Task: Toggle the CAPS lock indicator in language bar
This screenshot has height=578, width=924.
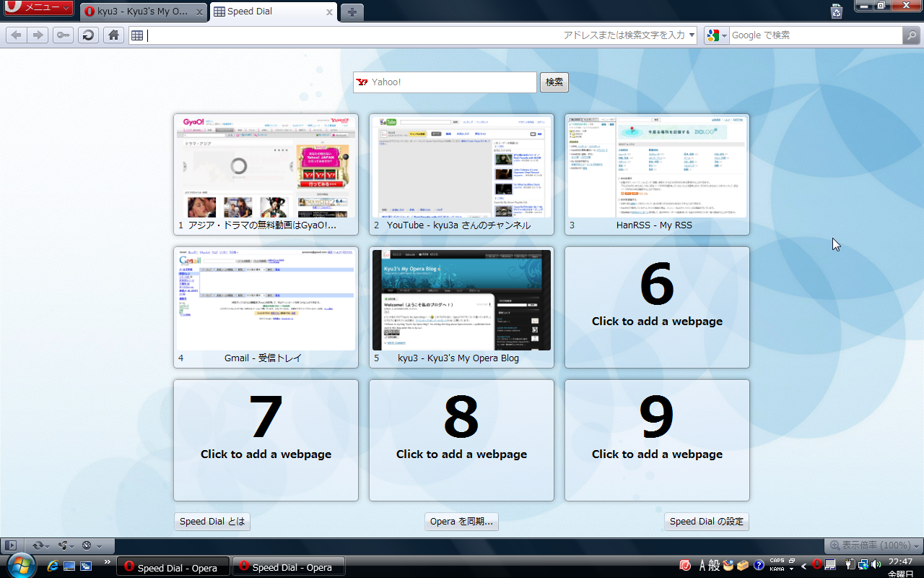Action: [x=777, y=561]
